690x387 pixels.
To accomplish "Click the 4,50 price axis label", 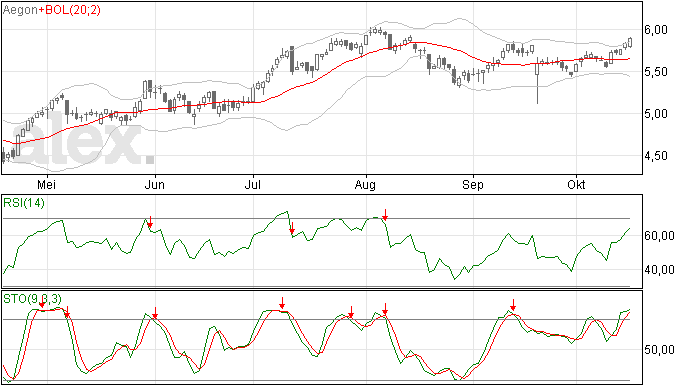I will [656, 155].
